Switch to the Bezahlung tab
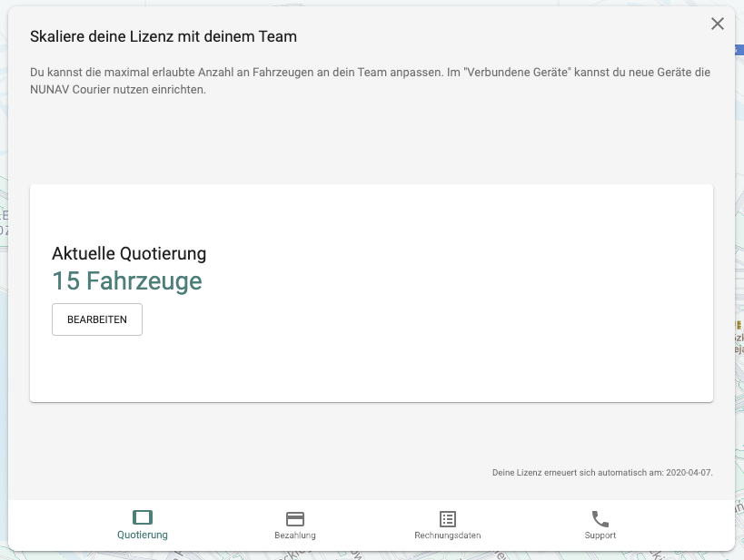Image resolution: width=744 pixels, height=560 pixels. coord(295,526)
